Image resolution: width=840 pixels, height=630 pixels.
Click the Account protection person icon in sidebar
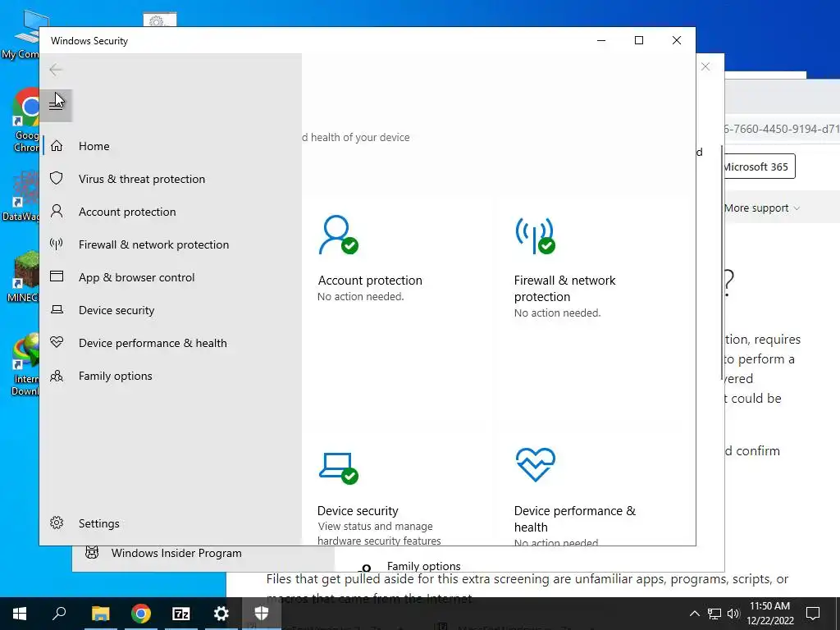[x=57, y=211]
